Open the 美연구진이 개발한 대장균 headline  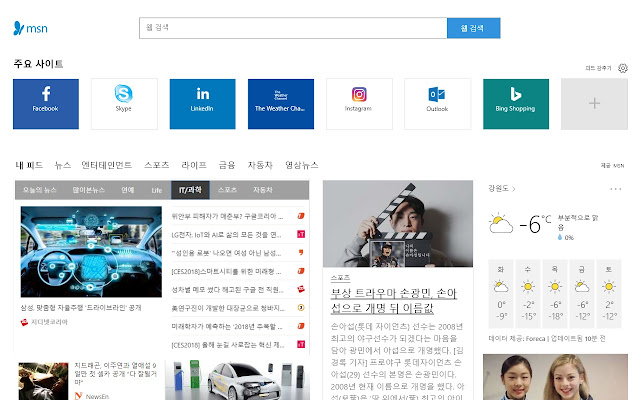[x=228, y=308]
